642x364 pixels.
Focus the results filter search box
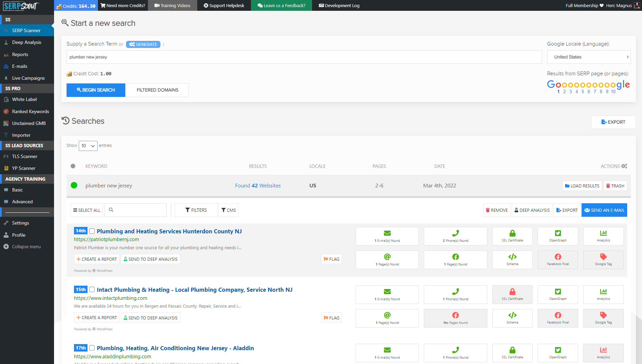tap(135, 210)
